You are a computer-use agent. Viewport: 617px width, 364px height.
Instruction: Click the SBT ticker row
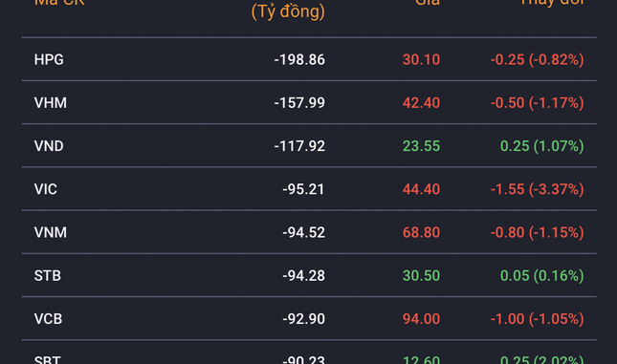click(309, 353)
